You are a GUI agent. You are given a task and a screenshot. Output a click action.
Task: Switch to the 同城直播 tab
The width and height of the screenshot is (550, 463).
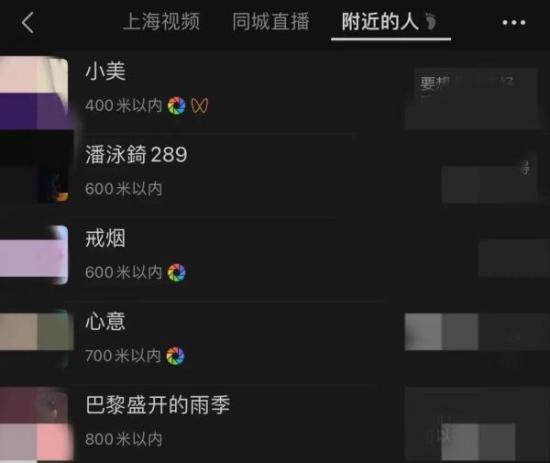pos(271,22)
